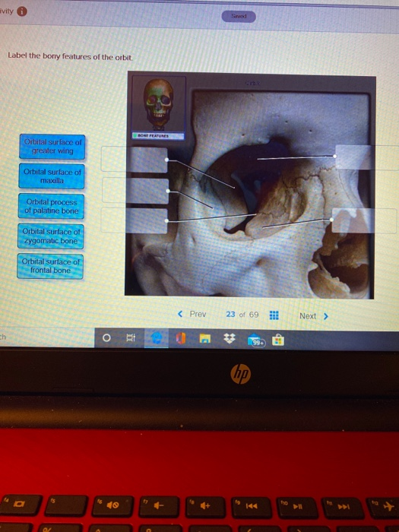The width and height of the screenshot is (399, 532).
Task: Select the Orbital surface of maxilla label
Action: (52, 176)
